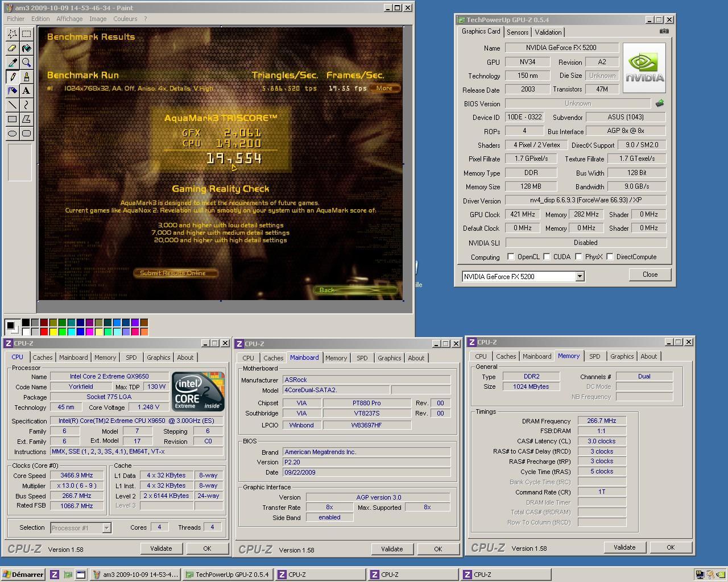Activate the Airbrush spray tool
The image size is (728, 582).
pyautogui.click(x=12, y=91)
